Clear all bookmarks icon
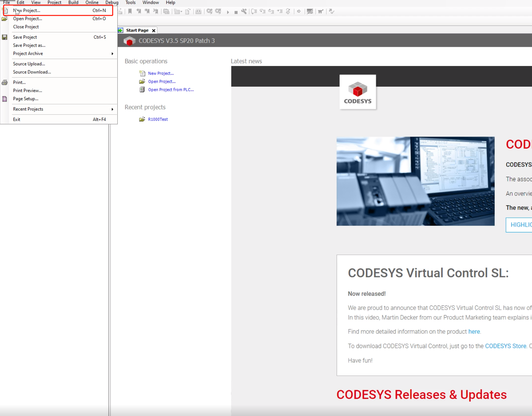Image resolution: width=532 pixels, height=416 pixels. tap(156, 11)
